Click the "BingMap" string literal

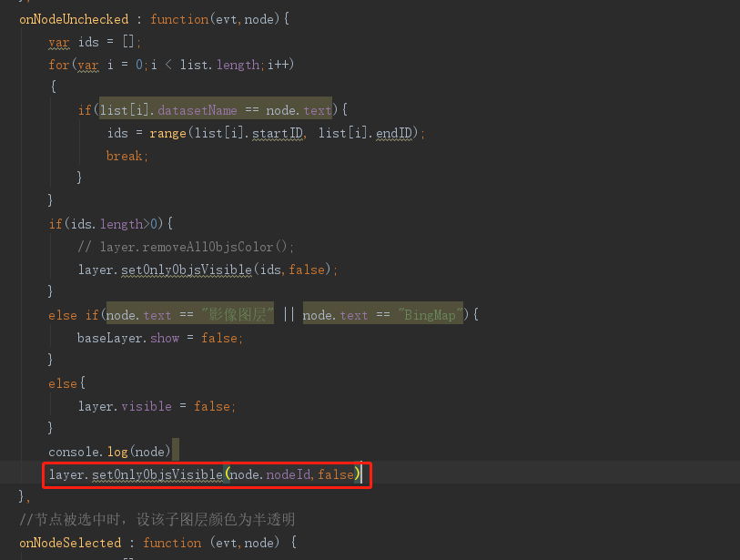(430, 315)
